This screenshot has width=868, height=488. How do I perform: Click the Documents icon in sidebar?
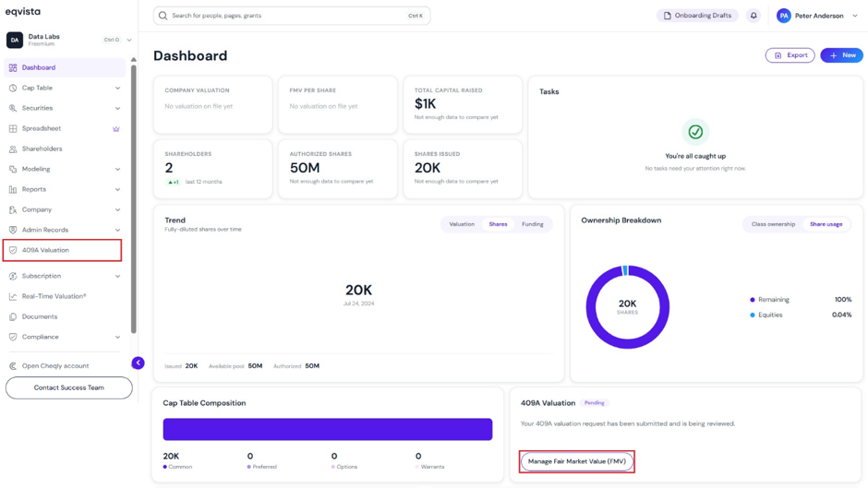(x=13, y=317)
